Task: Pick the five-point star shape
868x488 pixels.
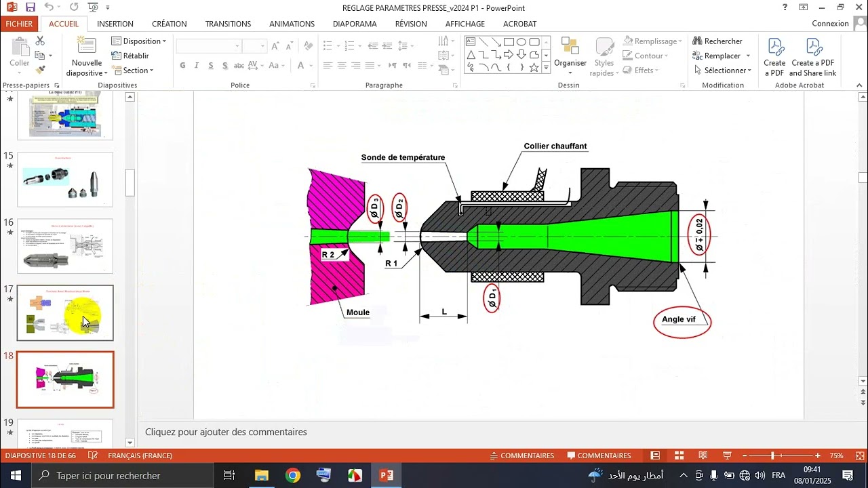Action: coord(534,67)
